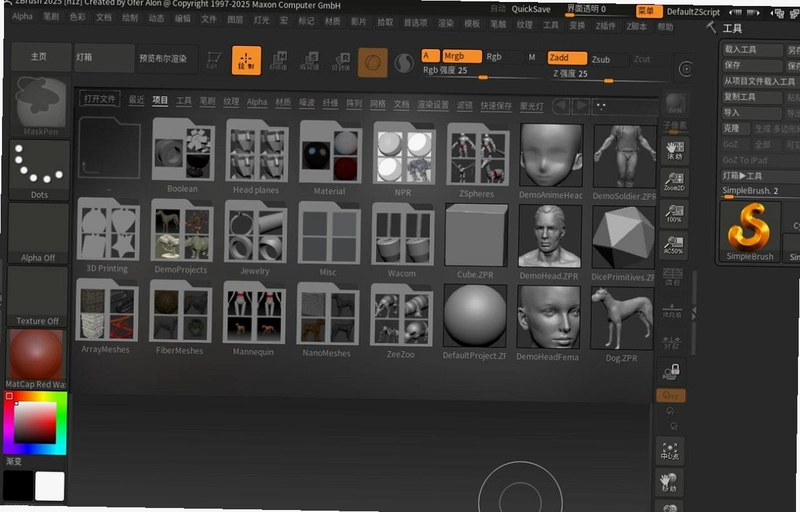The image size is (800, 512).
Task: Click the 对称 symmetry icon
Action: [x=672, y=342]
